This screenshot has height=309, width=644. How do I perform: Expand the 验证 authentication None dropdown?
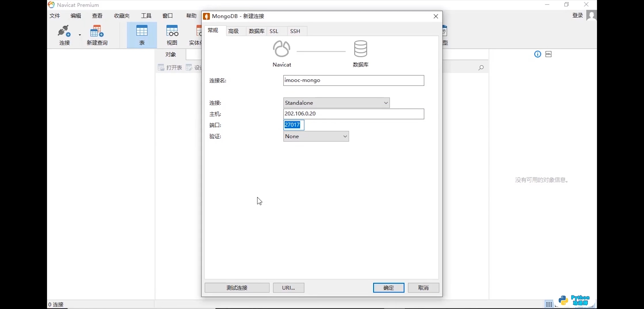(316, 136)
